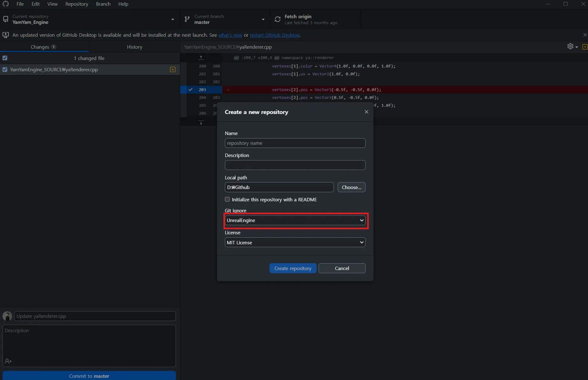Open the Git ignore dropdown
588x380 pixels.
295,220
